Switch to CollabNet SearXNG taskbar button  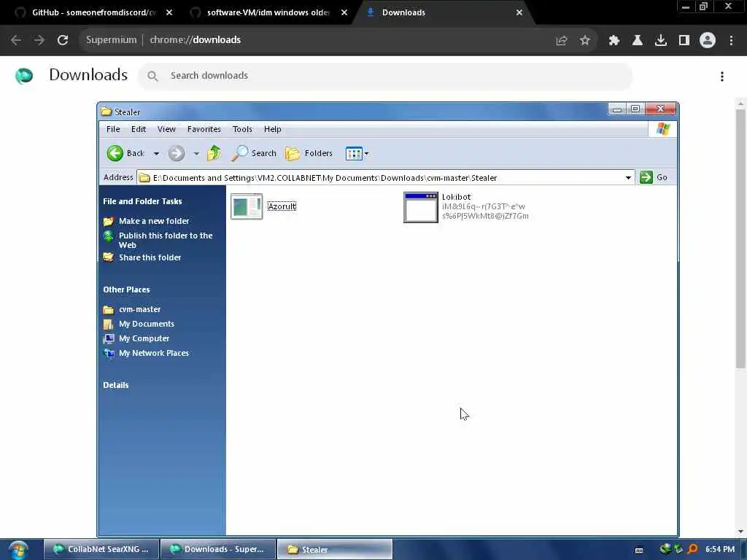point(101,549)
